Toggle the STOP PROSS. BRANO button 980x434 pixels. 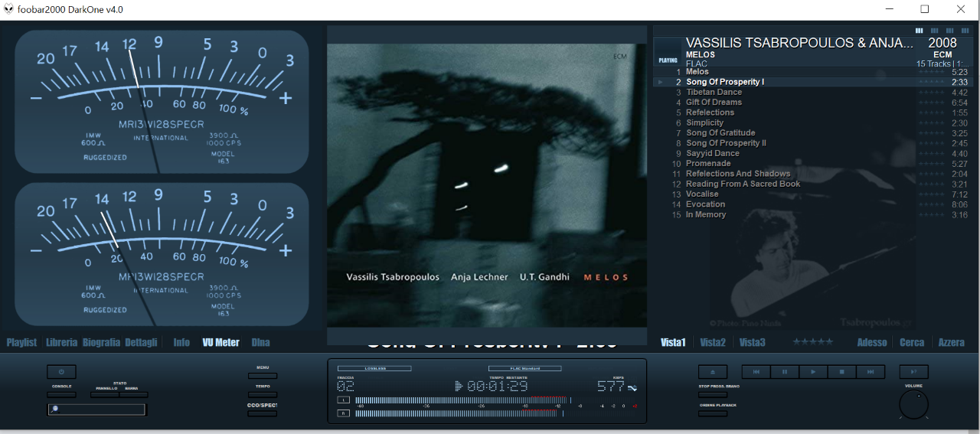click(x=713, y=395)
